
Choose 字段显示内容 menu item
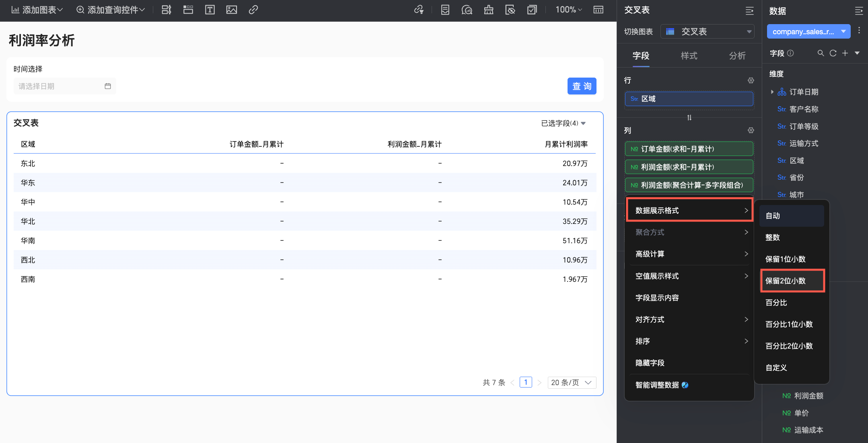coord(689,298)
